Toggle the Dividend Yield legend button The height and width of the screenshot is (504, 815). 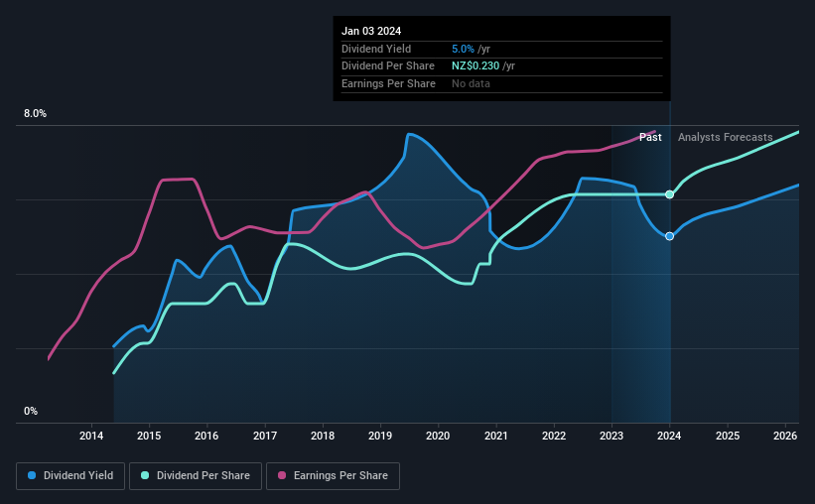point(70,476)
